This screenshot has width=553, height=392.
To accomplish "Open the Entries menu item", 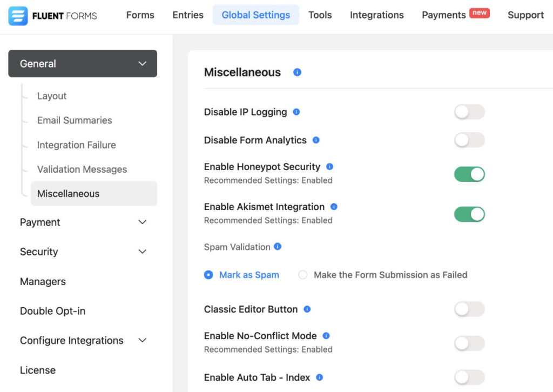I will [x=187, y=15].
